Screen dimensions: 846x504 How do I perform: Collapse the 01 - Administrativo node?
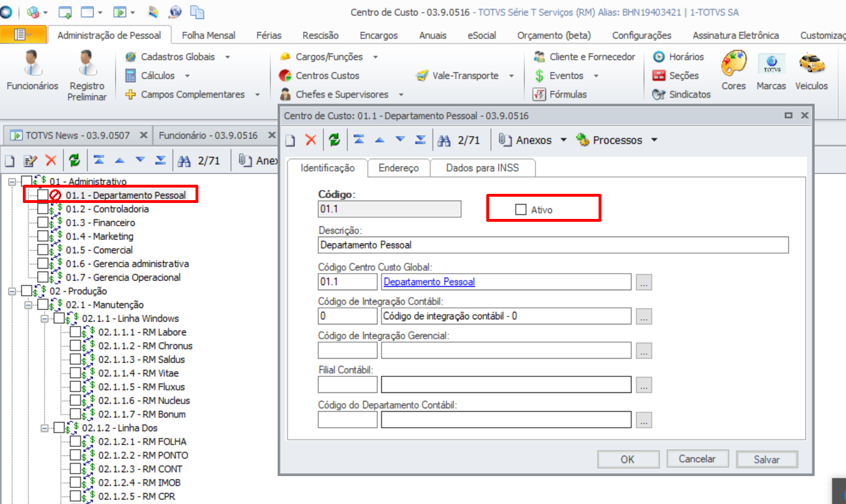click(x=12, y=181)
